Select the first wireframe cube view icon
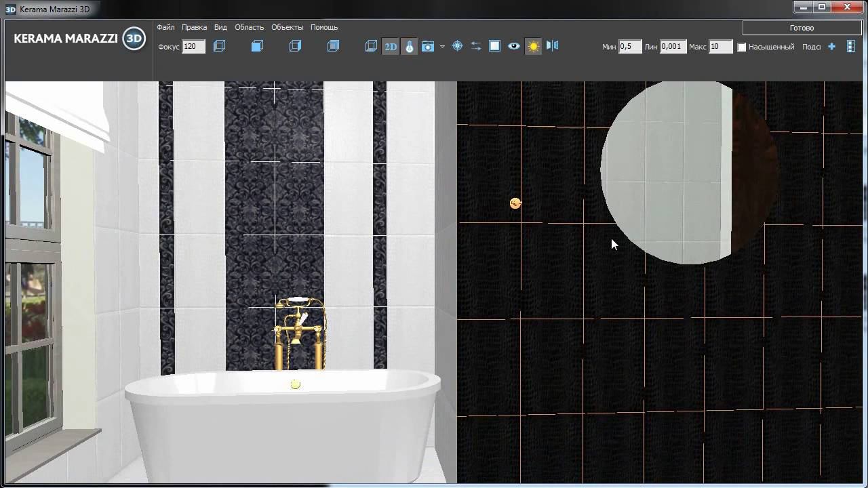868x488 pixels. [219, 46]
